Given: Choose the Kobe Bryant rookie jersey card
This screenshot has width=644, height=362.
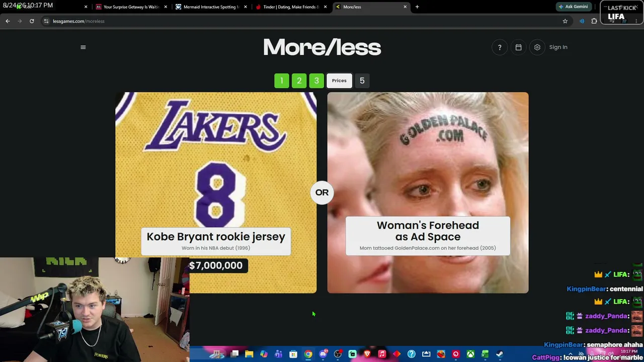Looking at the screenshot, I should point(216,192).
